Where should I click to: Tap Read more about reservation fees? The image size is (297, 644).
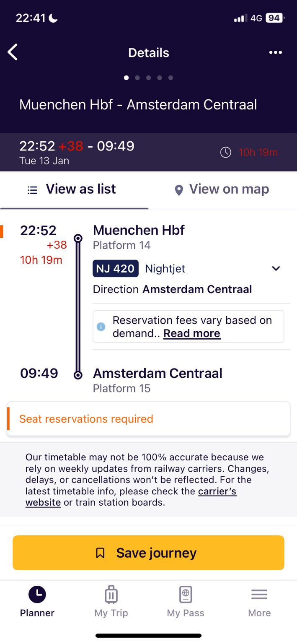pos(191,333)
